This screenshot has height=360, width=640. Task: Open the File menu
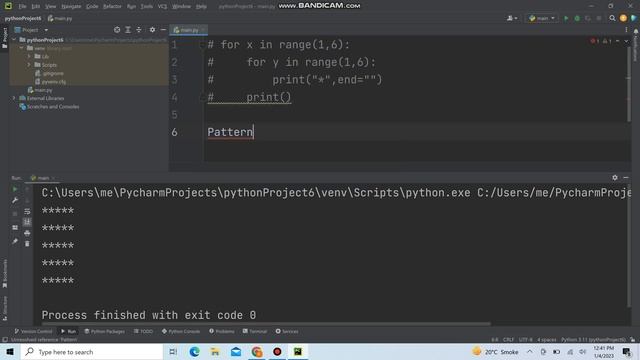point(22,7)
